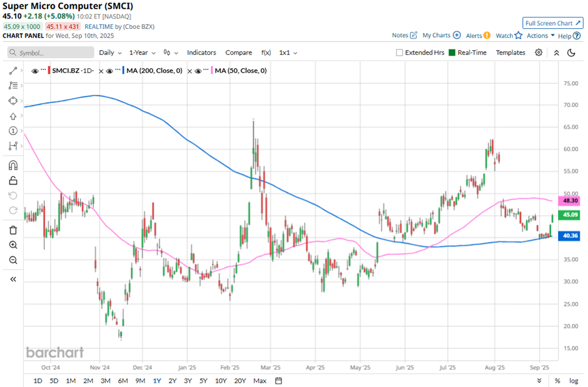Image resolution: width=588 pixels, height=387 pixels.
Task: Click the Watch link
Action: point(504,36)
